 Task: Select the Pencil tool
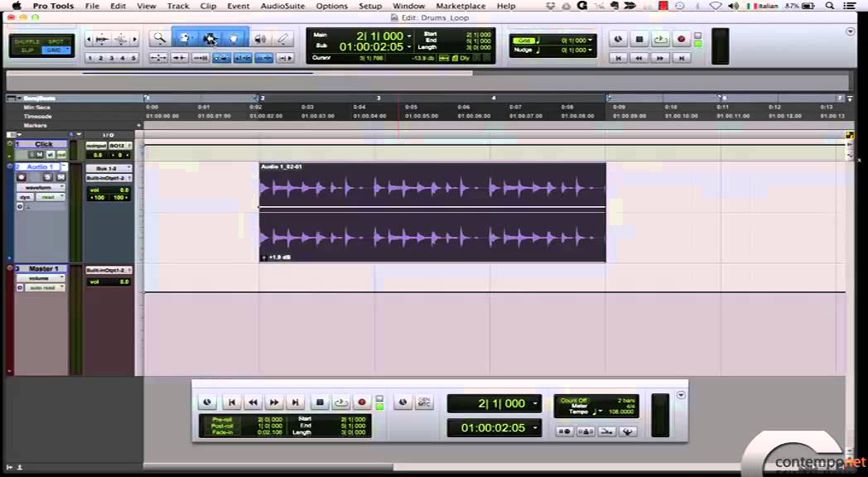coord(283,39)
